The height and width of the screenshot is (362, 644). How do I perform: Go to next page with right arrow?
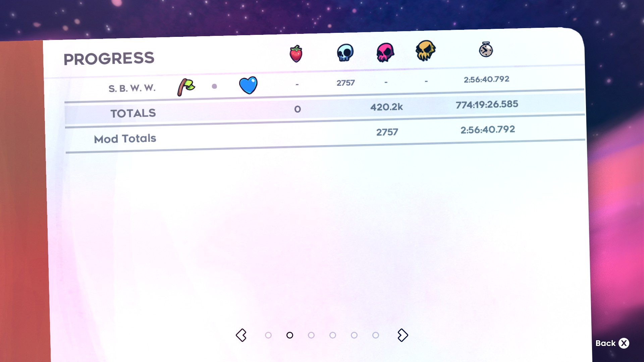402,335
